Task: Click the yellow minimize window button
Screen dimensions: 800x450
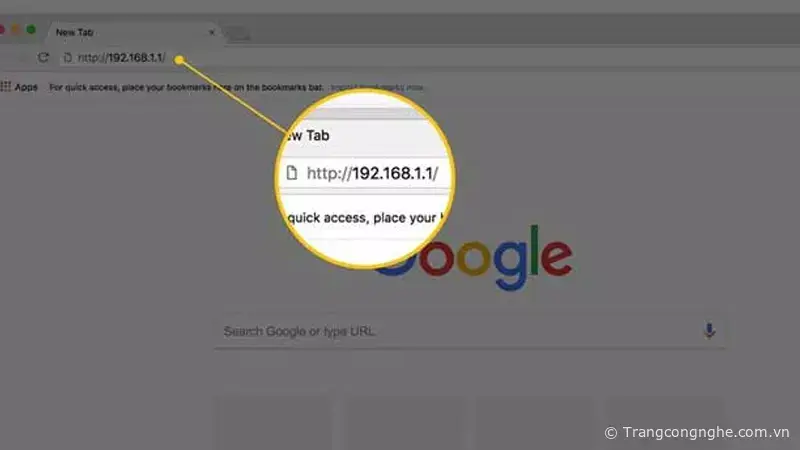Action: point(16,30)
